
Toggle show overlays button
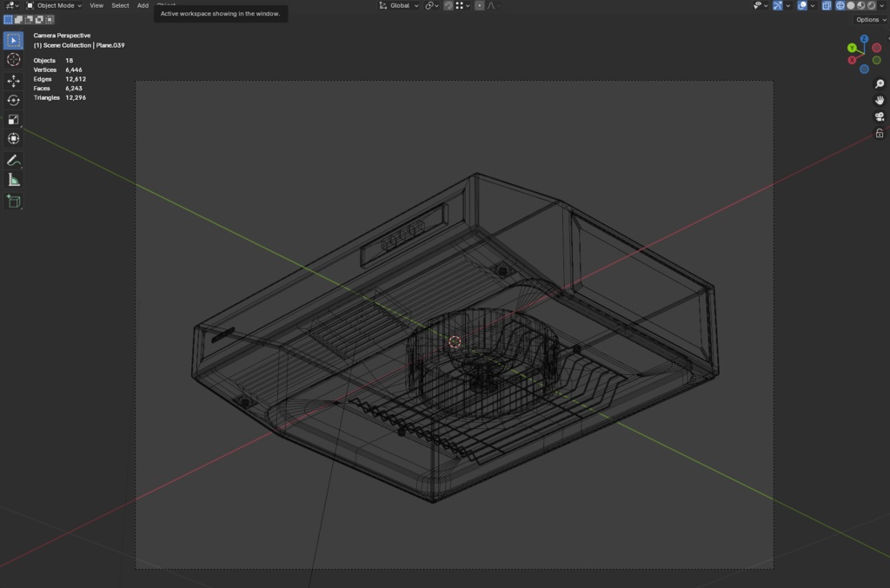click(802, 6)
